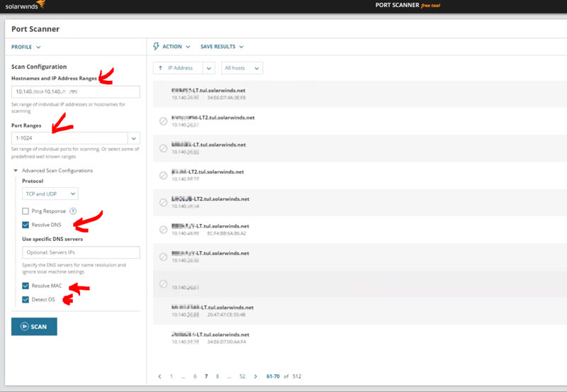The height and width of the screenshot is (392, 567).
Task: Go to next results page arrow
Action: coord(256,376)
